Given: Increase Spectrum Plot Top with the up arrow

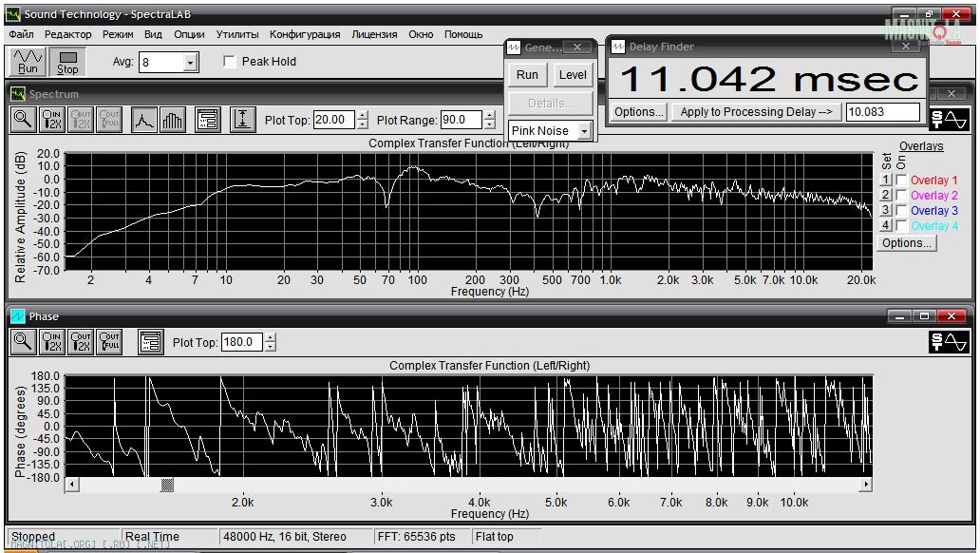Looking at the screenshot, I should [x=363, y=114].
